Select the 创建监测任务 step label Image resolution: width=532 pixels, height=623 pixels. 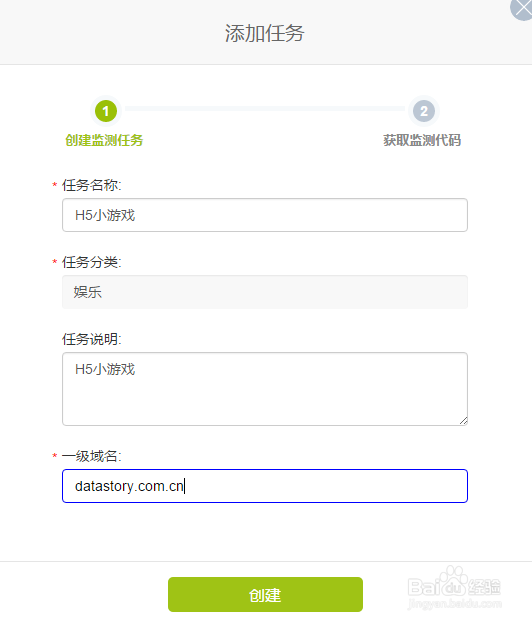(104, 140)
